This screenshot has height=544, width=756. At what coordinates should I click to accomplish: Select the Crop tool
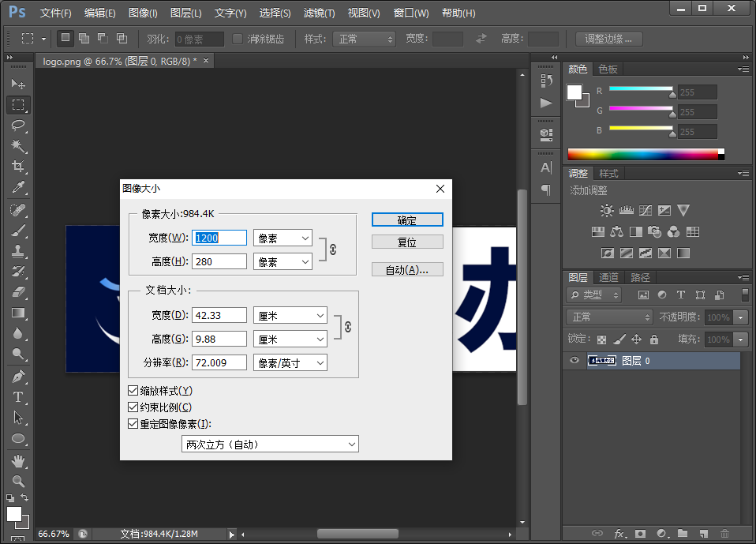[x=18, y=167]
